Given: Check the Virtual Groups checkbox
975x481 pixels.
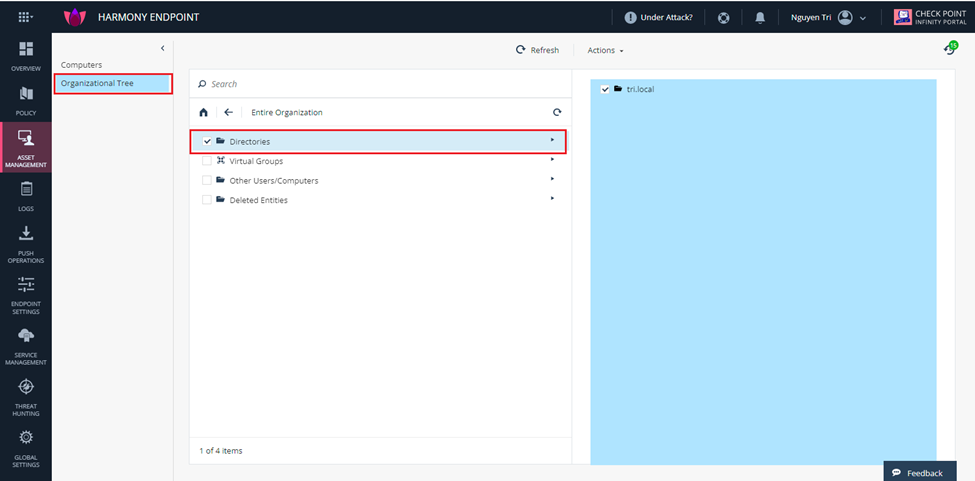Looking at the screenshot, I should tap(207, 161).
